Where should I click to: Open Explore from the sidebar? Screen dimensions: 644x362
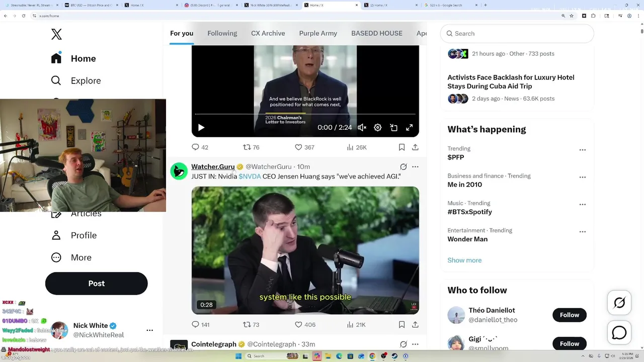coord(76,80)
